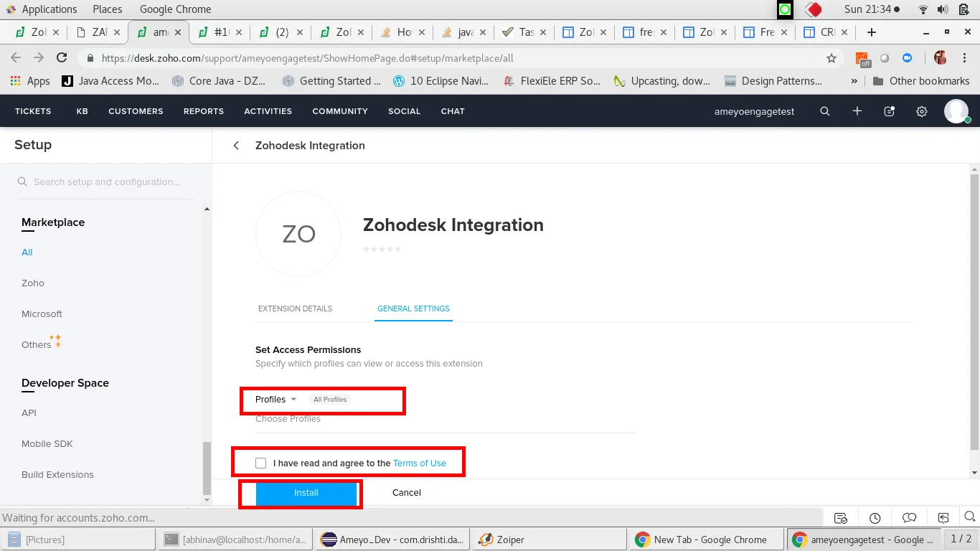Open the setup gear icon in header

[922, 111]
